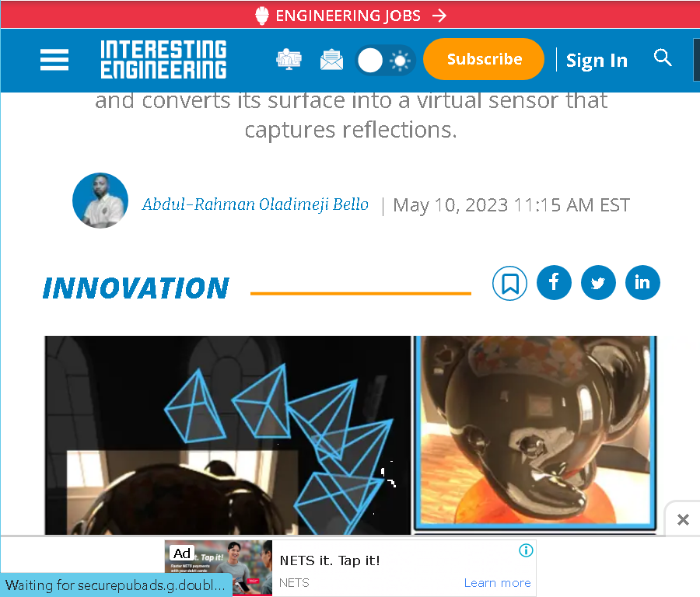The width and height of the screenshot is (700, 597).
Task: Open the search magnifier icon
Action: pos(663,58)
